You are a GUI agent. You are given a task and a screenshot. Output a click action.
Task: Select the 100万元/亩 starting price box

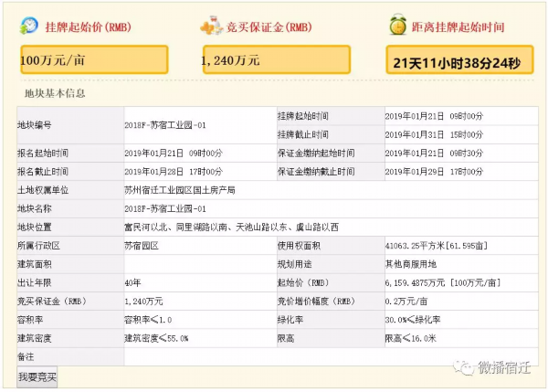click(x=93, y=60)
